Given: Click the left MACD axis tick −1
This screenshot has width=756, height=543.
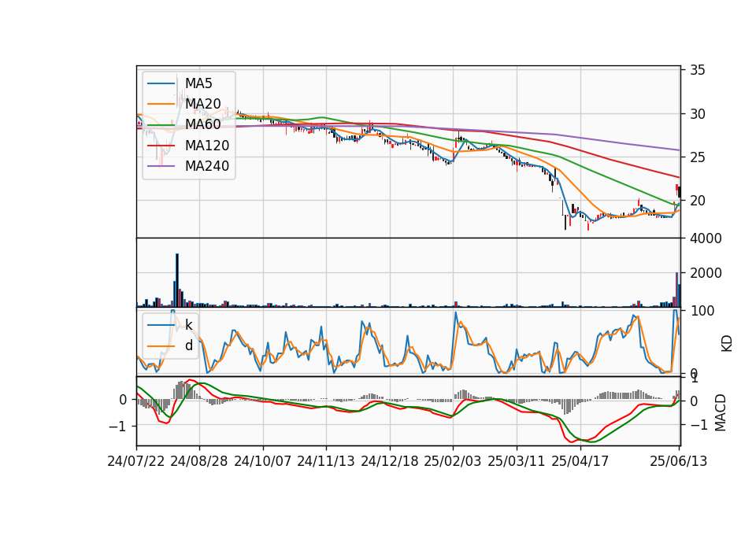Looking at the screenshot, I should [117, 427].
